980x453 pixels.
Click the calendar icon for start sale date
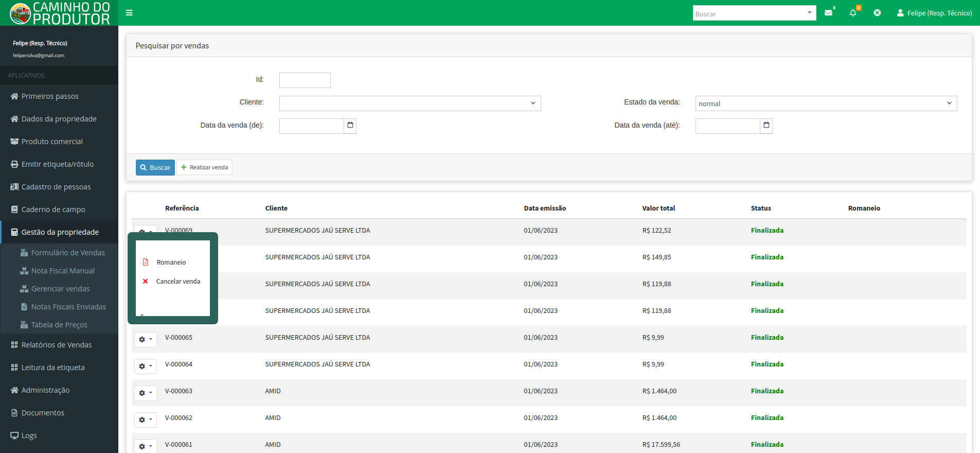tap(350, 126)
